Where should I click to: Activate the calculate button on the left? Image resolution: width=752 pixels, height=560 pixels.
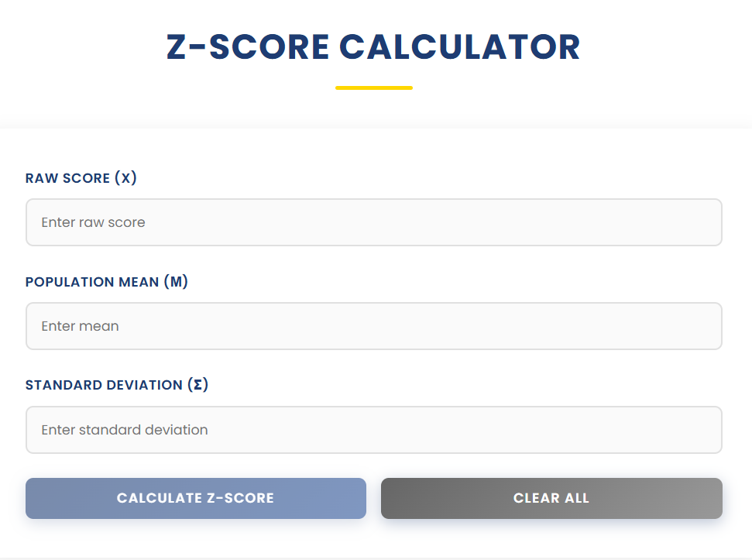tap(196, 498)
